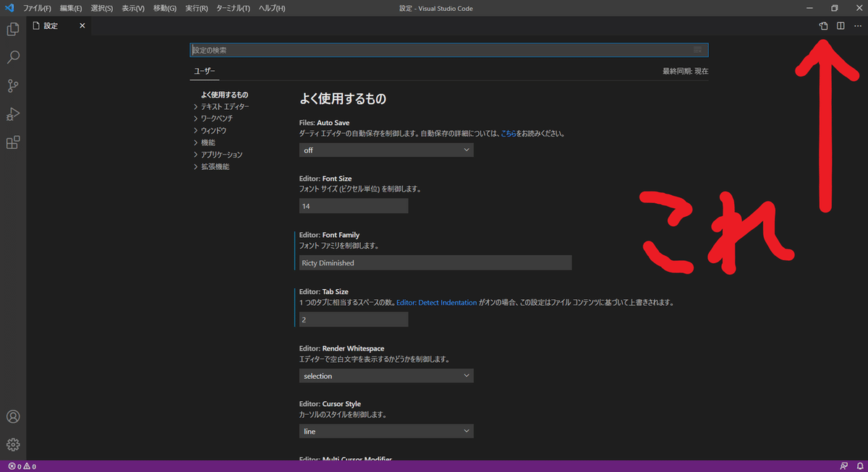Open the ファイル(F) menu
Viewport: 868px width, 472px height.
pos(38,8)
